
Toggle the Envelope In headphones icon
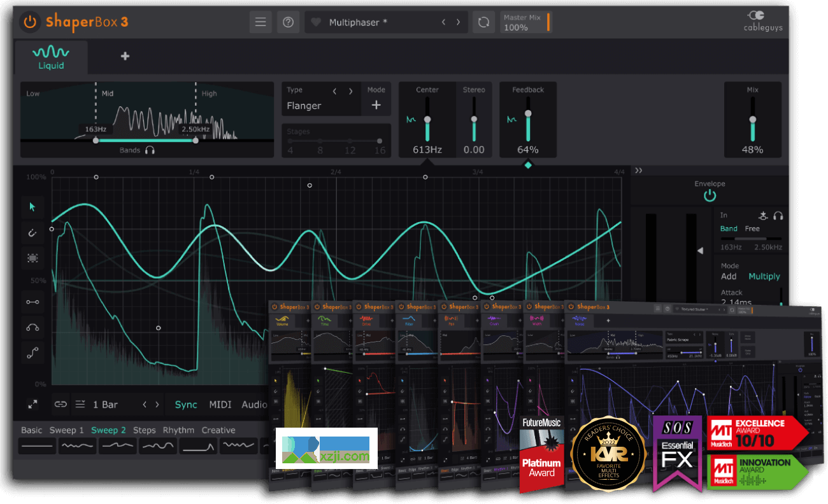point(778,216)
